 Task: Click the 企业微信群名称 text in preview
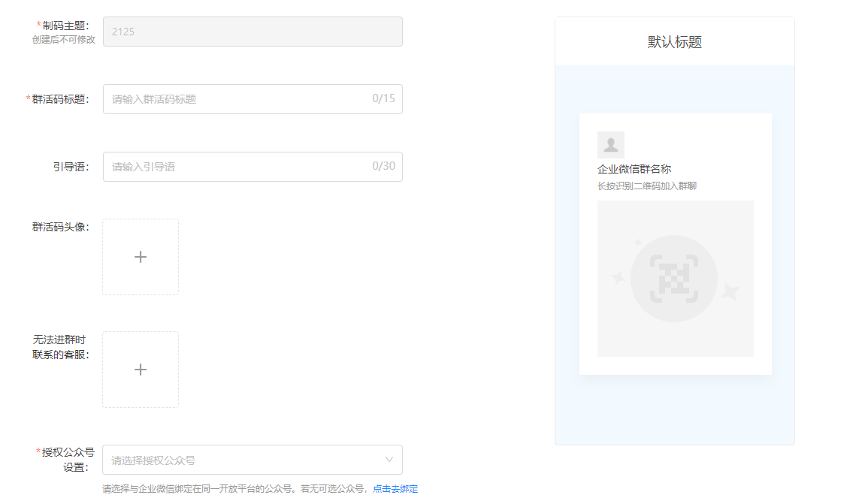(x=634, y=169)
